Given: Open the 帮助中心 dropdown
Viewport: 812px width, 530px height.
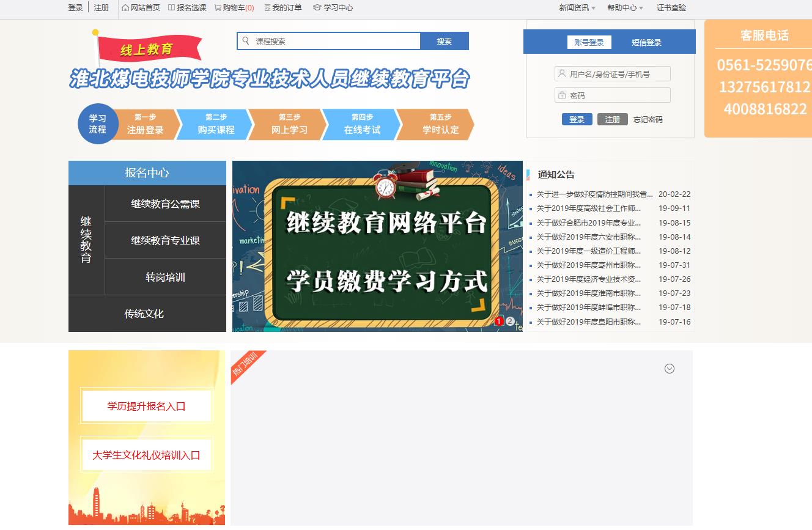Looking at the screenshot, I should (621, 9).
